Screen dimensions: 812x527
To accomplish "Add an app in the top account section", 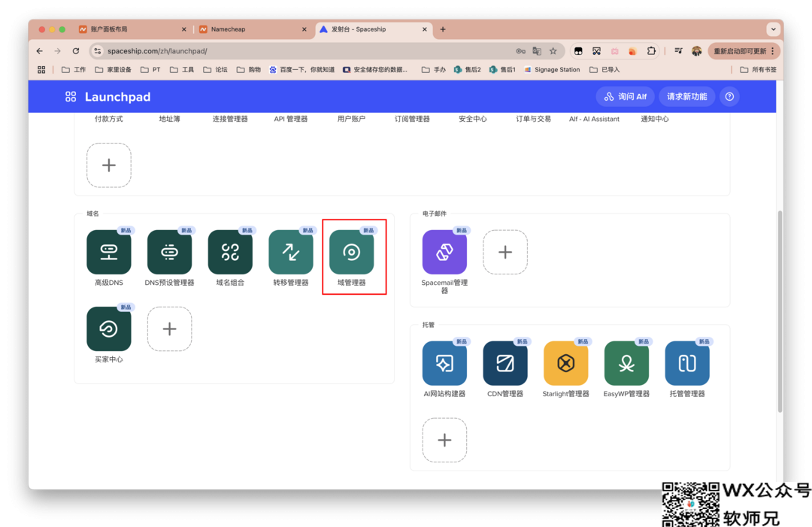I will point(109,165).
